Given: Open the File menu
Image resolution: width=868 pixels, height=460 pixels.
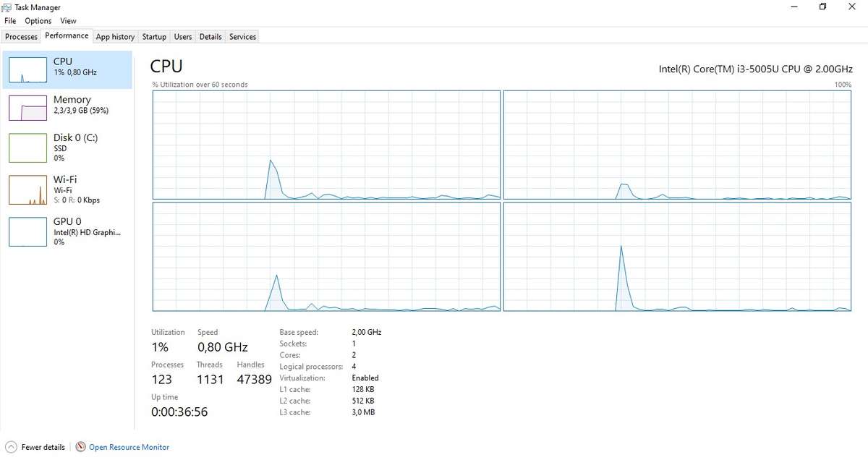Looking at the screenshot, I should (10, 21).
